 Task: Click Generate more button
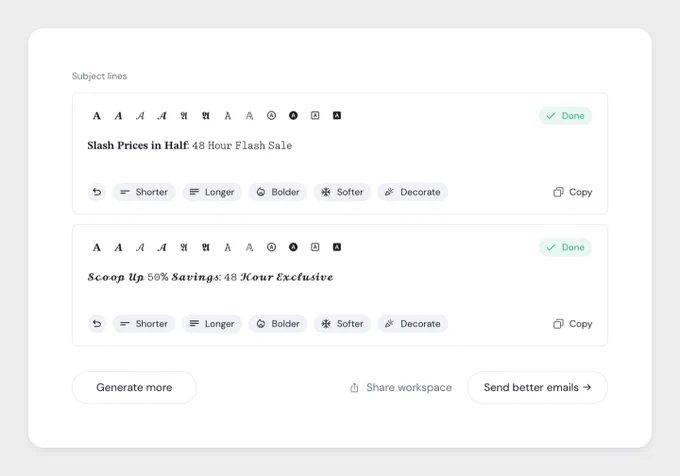tap(134, 388)
